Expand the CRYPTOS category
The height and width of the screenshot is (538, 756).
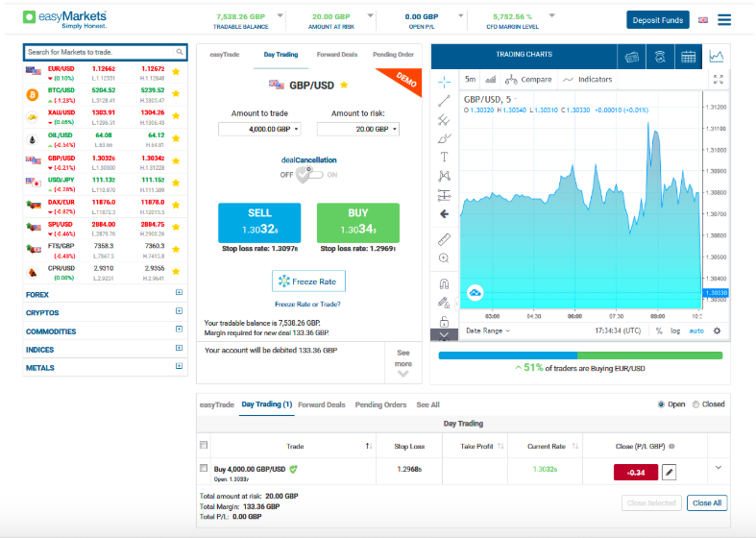[x=179, y=311]
